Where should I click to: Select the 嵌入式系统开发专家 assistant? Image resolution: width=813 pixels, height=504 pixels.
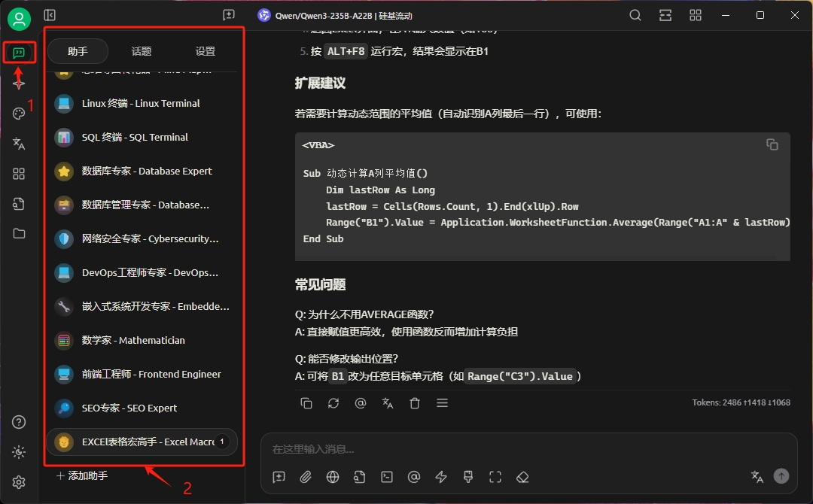(142, 307)
